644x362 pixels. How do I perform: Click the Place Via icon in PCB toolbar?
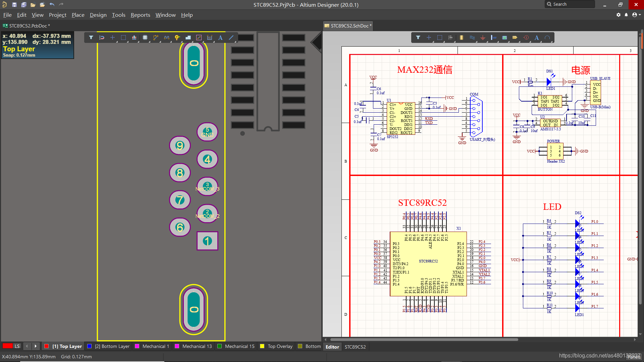pyautogui.click(x=177, y=38)
